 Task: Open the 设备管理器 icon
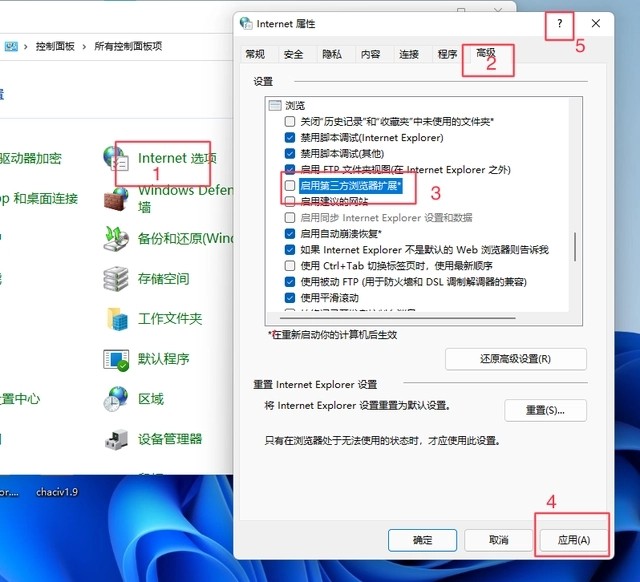tap(117, 439)
